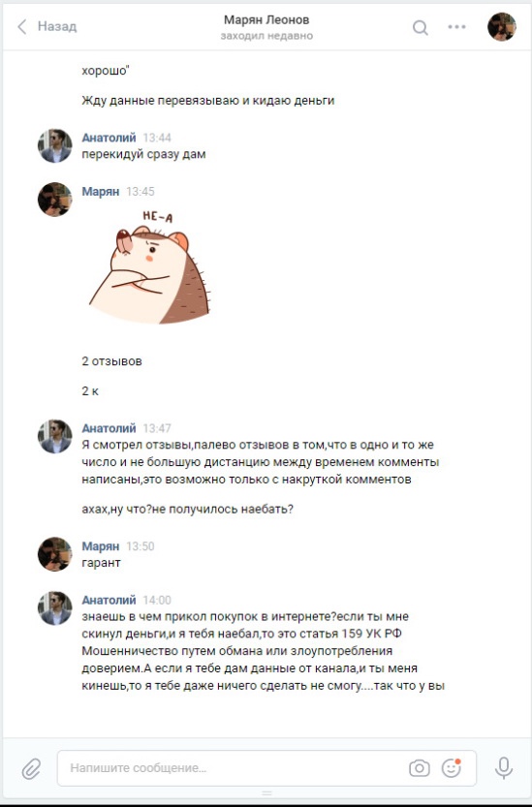Open the three-dots actions menu
The image size is (532, 807).
[456, 27]
